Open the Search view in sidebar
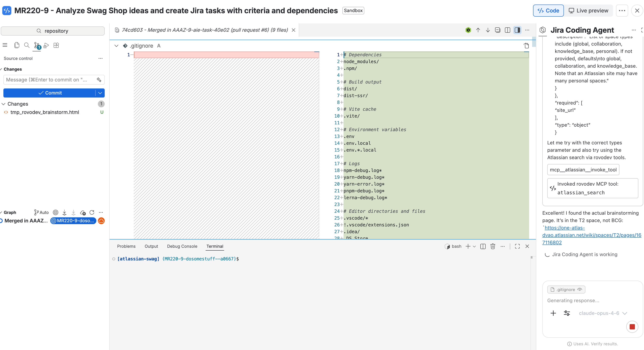 26,45
